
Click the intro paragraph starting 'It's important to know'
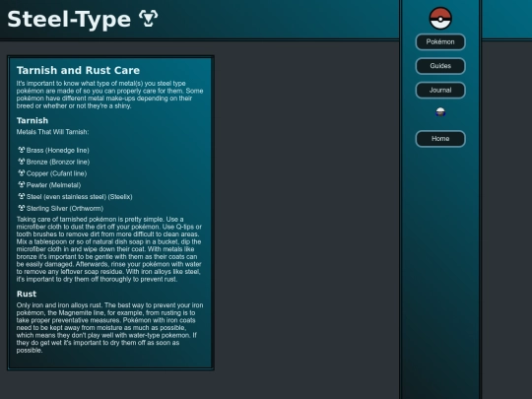[x=110, y=95]
